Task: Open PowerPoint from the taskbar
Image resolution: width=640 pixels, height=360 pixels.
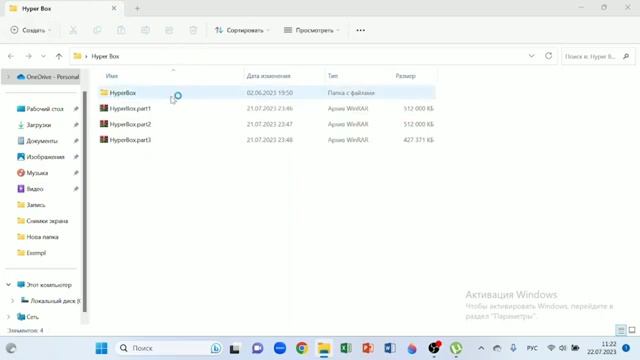Action: point(368,348)
